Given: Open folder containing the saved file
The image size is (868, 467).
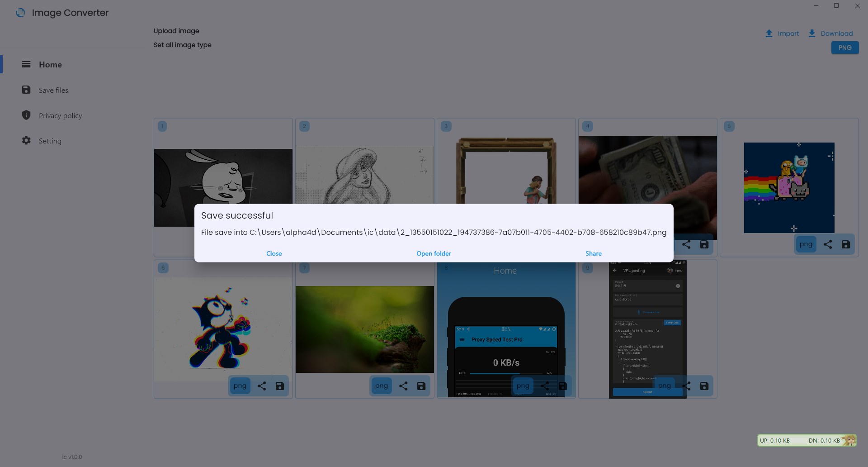Looking at the screenshot, I should [434, 253].
